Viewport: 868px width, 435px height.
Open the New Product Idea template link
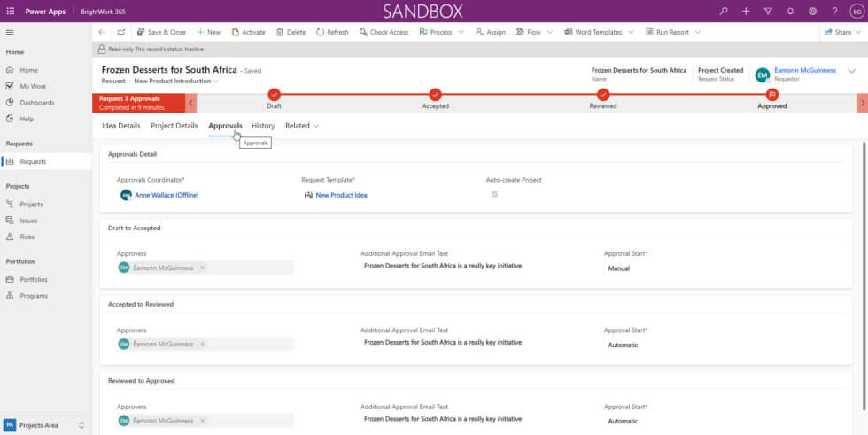pos(341,195)
